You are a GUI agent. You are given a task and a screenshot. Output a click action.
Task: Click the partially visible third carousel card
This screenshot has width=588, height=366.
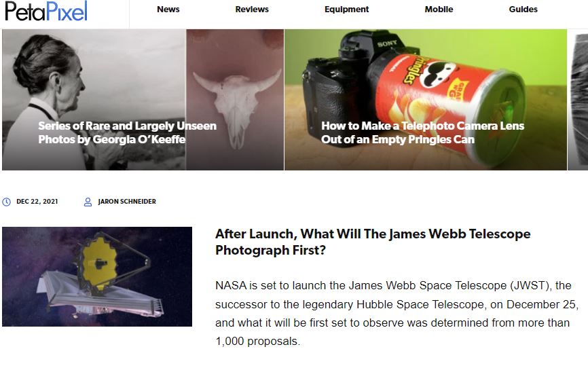pos(578,100)
